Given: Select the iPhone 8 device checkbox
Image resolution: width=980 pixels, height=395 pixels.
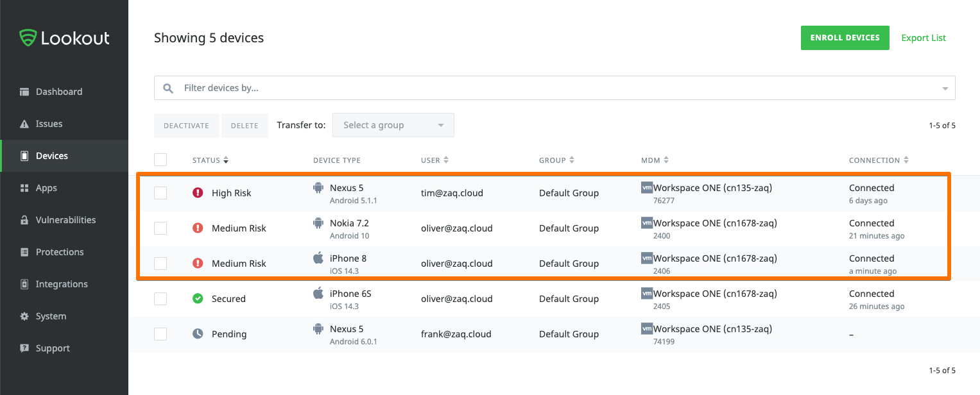Looking at the screenshot, I should click(160, 263).
